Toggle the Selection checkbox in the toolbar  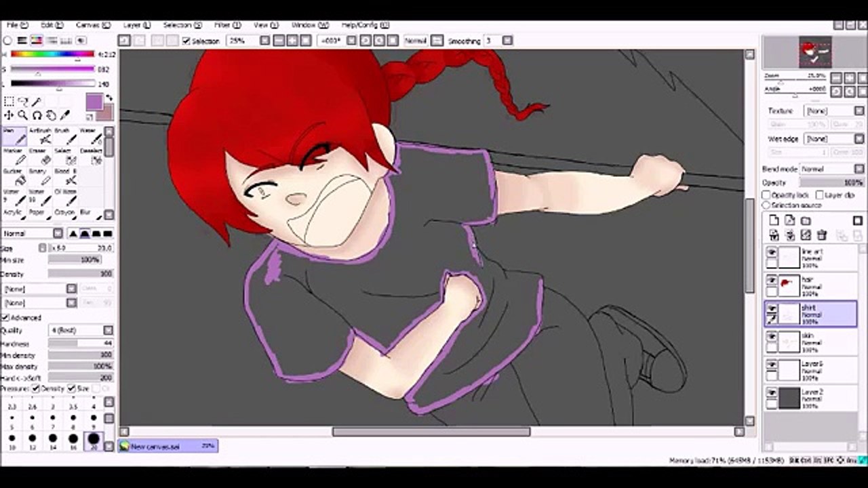(186, 41)
